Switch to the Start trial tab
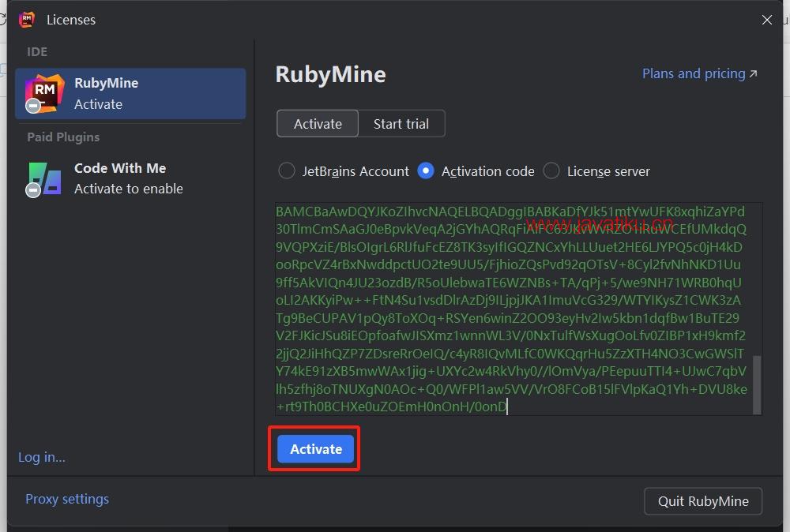 pos(401,124)
